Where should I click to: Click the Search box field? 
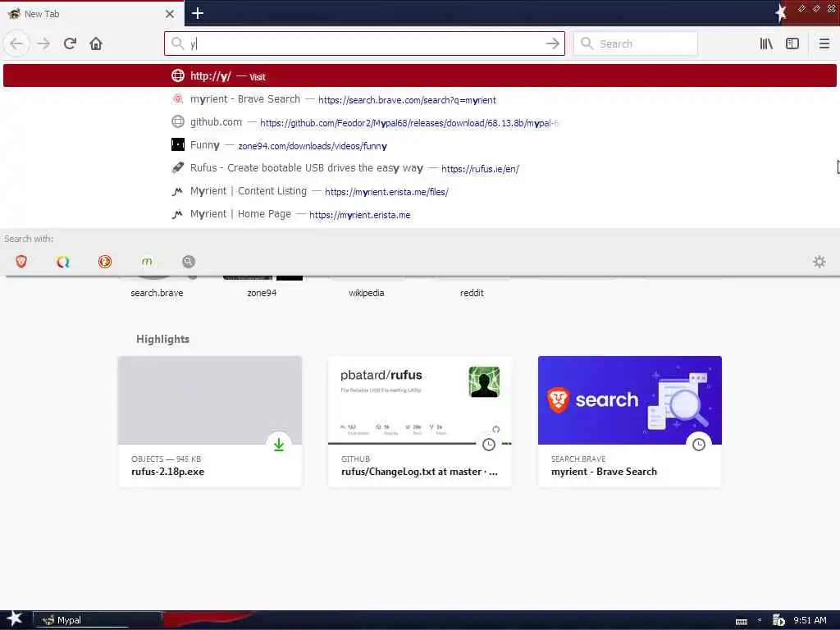pyautogui.click(x=636, y=43)
